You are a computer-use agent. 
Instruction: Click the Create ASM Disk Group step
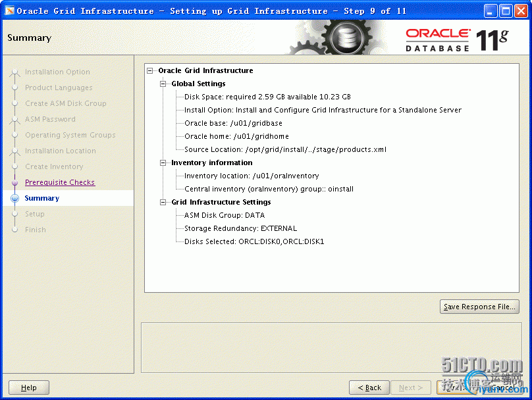click(65, 103)
